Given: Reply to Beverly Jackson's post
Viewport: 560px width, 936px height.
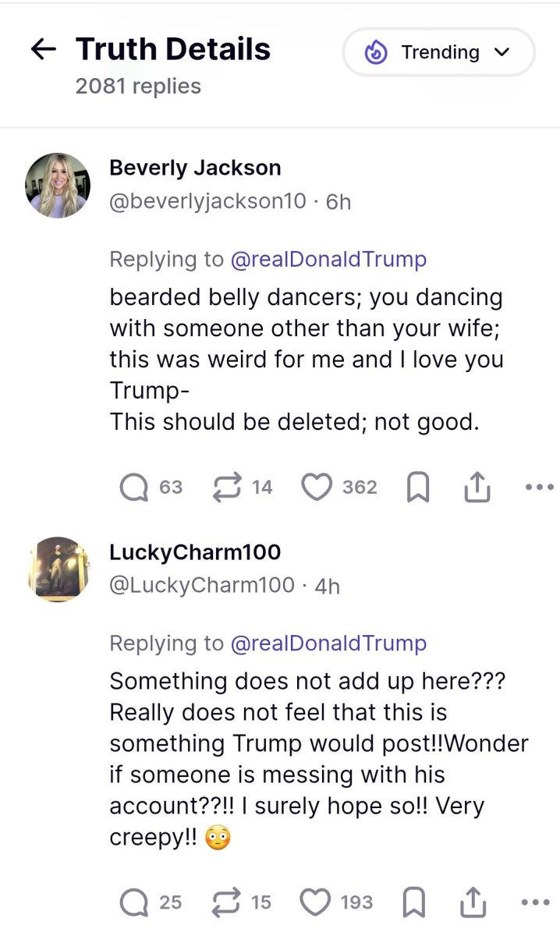Looking at the screenshot, I should (134, 487).
